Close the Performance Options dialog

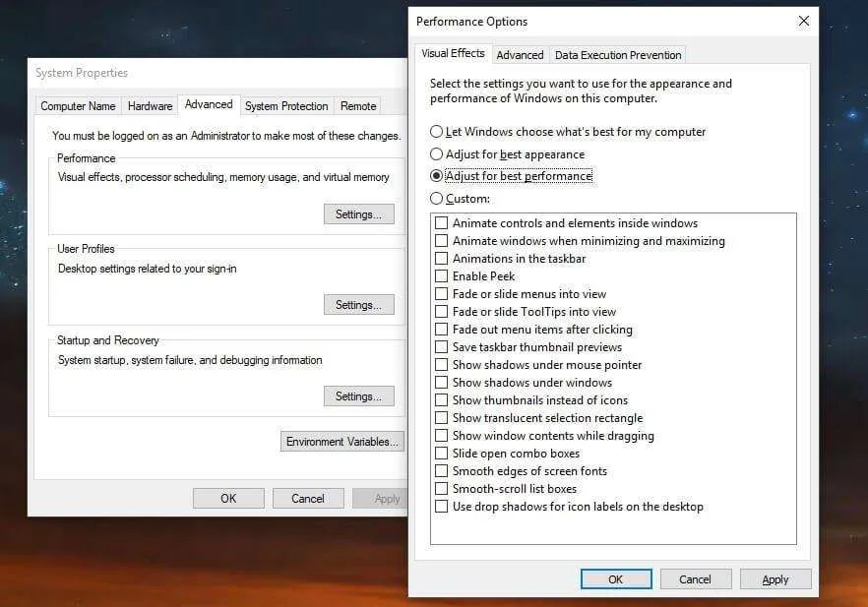click(803, 21)
